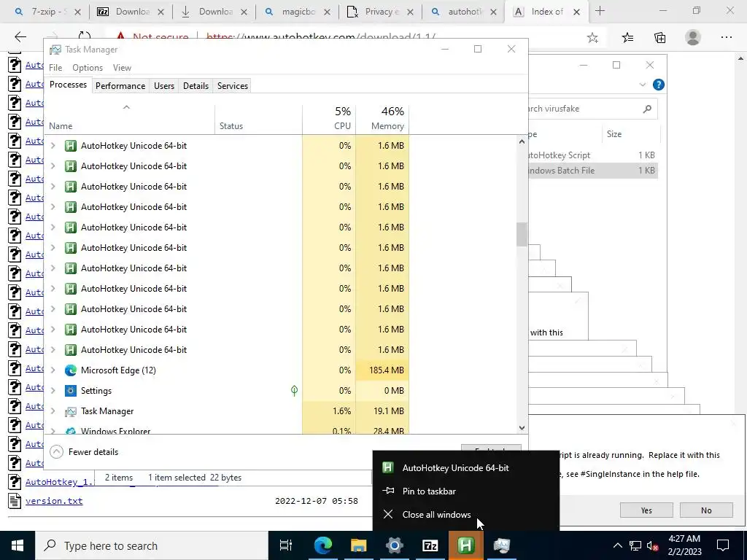This screenshot has height=560, width=747.
Task: Click the Task Manager taskbar icon
Action: click(x=501, y=545)
